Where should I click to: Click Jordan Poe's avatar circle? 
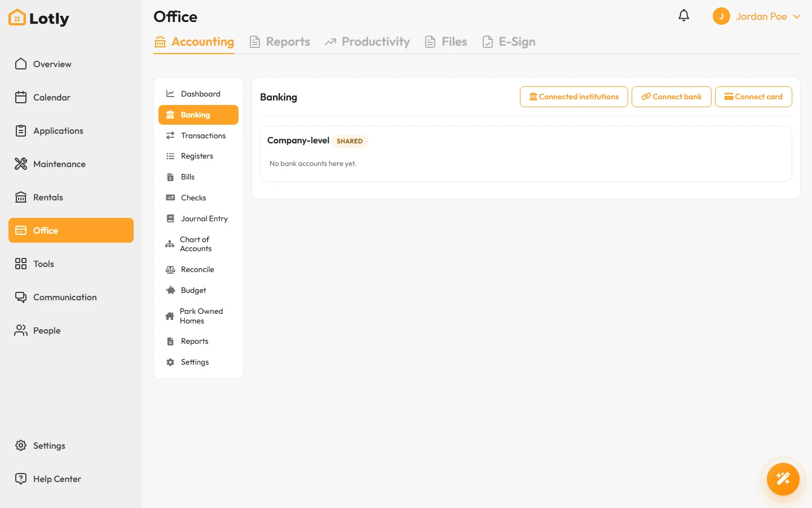point(721,16)
